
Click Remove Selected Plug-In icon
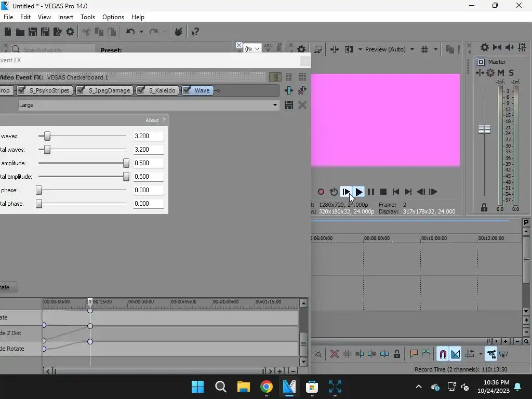[x=302, y=90]
